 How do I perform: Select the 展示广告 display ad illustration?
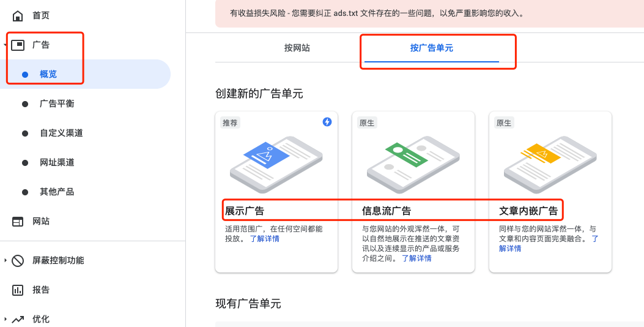[x=276, y=159]
